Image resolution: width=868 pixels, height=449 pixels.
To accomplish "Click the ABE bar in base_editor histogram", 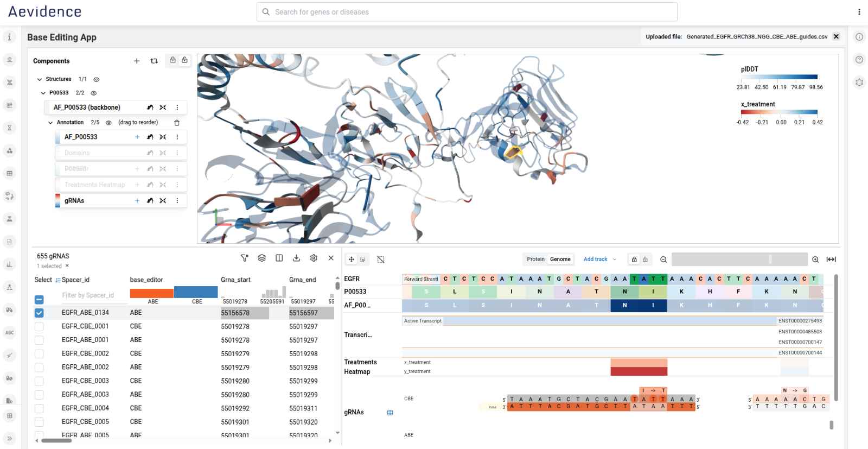I will pos(152,293).
